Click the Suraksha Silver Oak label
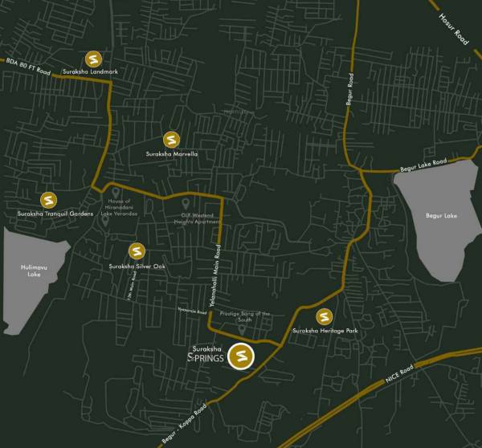482x448 pixels. 137,267
